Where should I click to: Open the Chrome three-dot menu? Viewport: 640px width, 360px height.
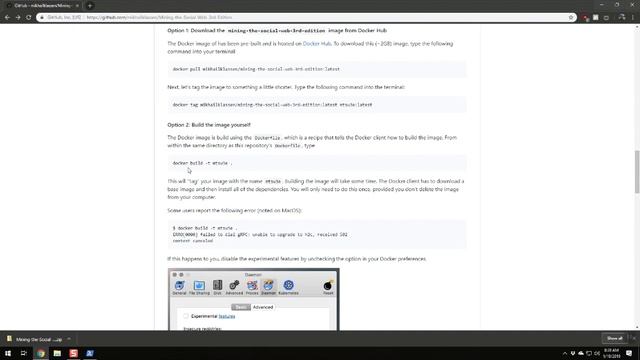pyautogui.click(x=633, y=18)
